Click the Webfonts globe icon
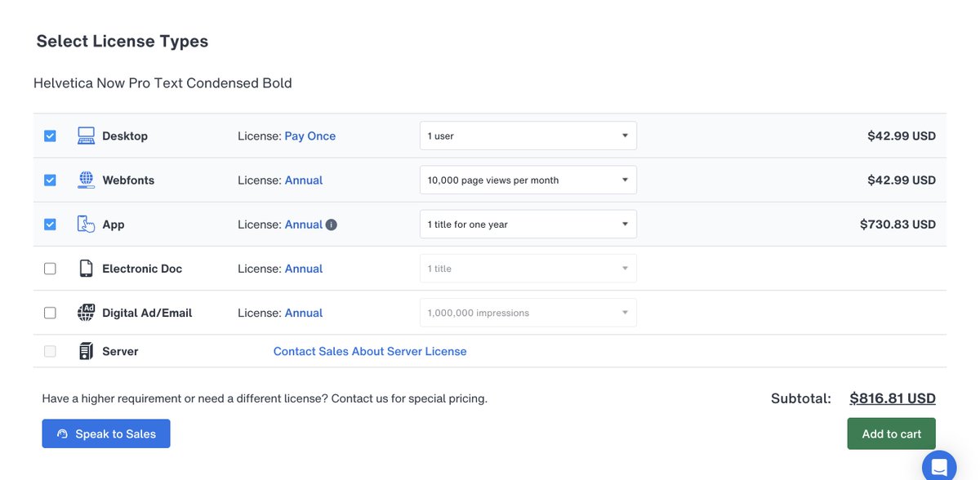The height and width of the screenshot is (480, 980). pos(86,180)
